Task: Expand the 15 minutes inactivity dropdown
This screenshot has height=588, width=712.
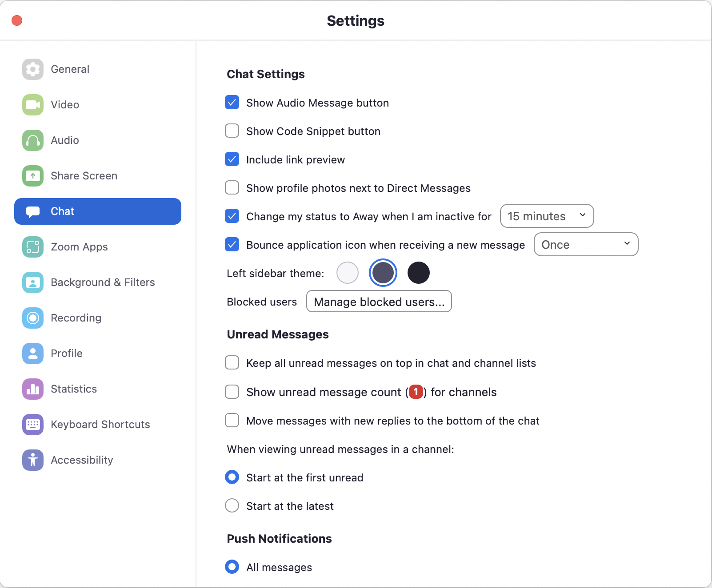Action: pos(547,216)
